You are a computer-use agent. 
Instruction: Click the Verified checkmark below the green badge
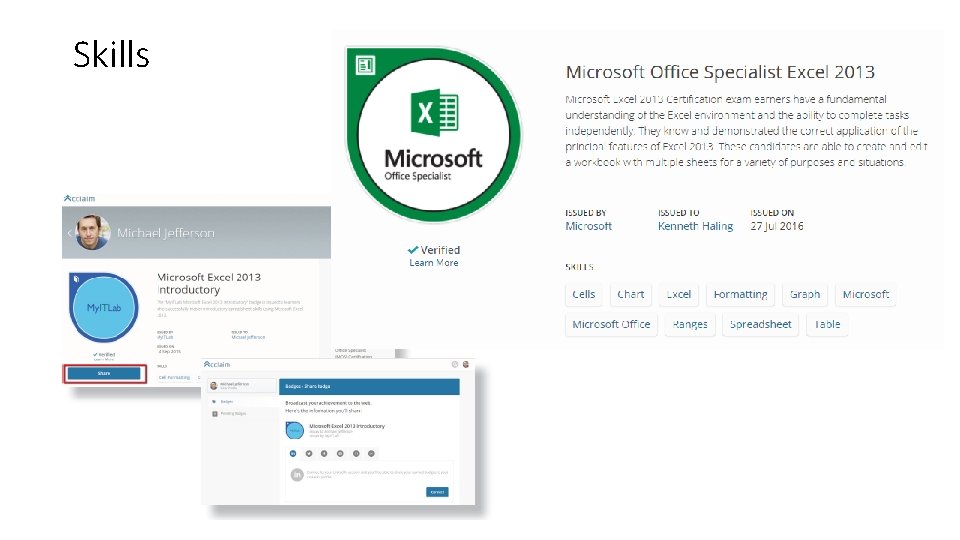pyautogui.click(x=413, y=250)
